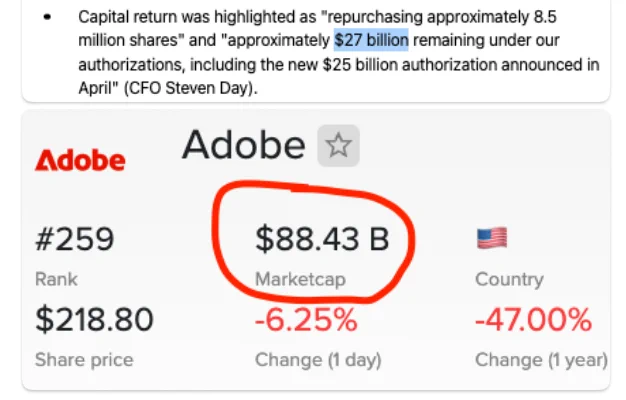Image resolution: width=626 pixels, height=400 pixels.
Task: Toggle the favorite star next to Adobe
Action: coord(338,145)
